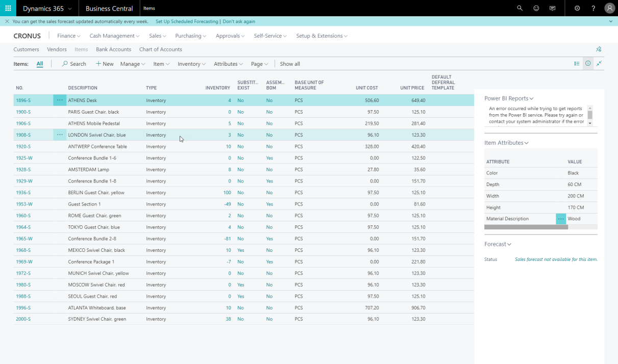Go to Customers
The height and width of the screenshot is (364, 618).
point(26,49)
